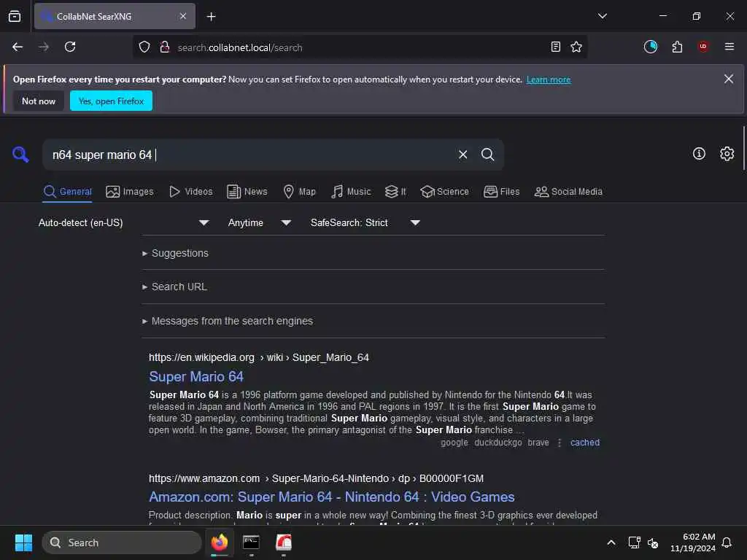Click the padlock site information icon

click(x=165, y=47)
